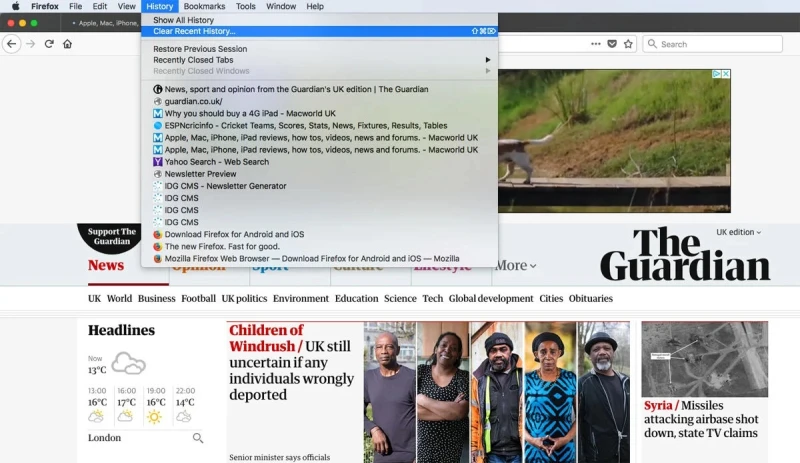Expand the More navigation menu
The image size is (800, 463).
516,266
